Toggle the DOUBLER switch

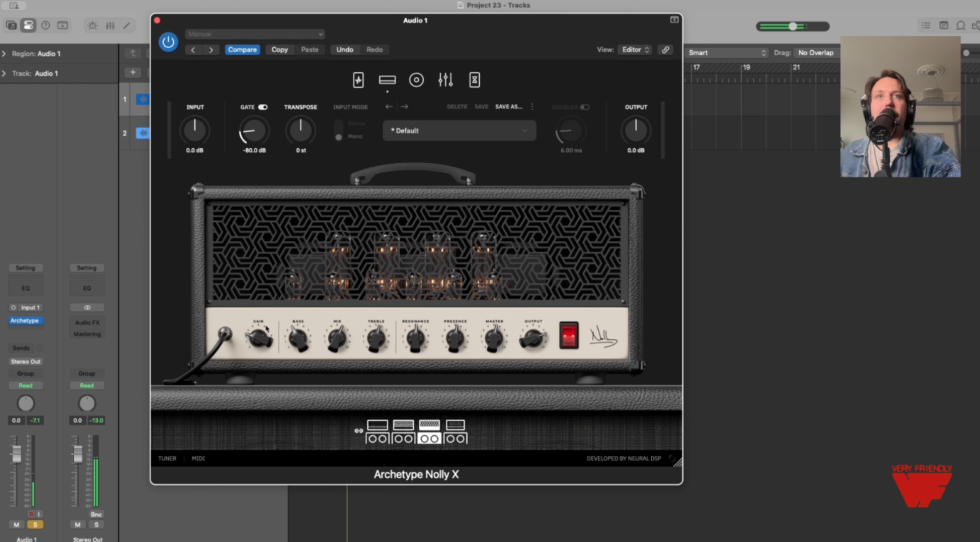tap(584, 107)
